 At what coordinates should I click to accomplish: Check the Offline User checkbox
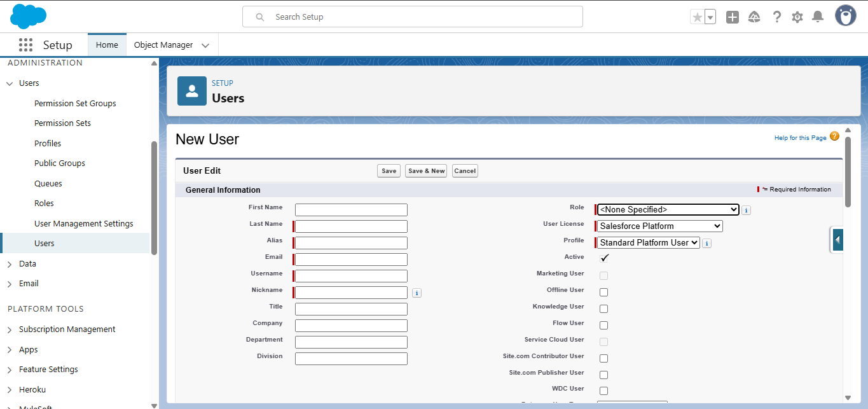pyautogui.click(x=603, y=292)
